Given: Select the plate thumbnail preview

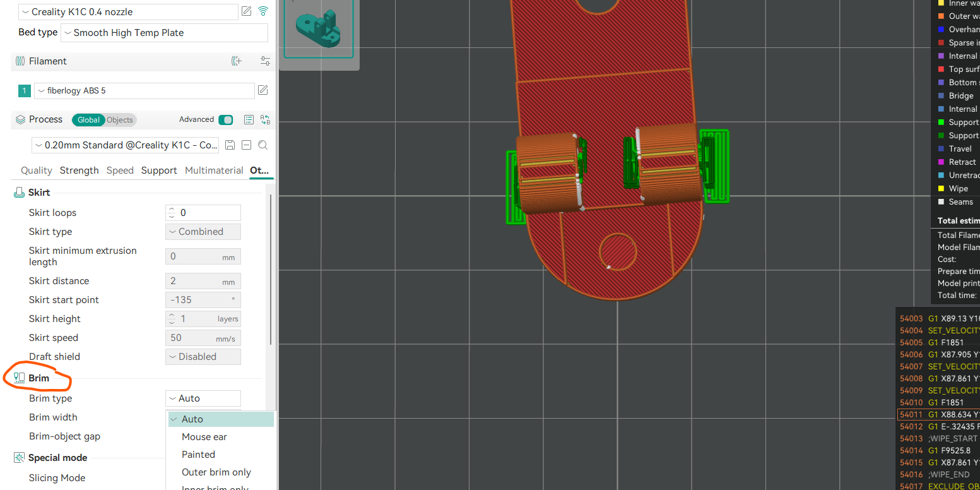Looking at the screenshot, I should coord(319,28).
